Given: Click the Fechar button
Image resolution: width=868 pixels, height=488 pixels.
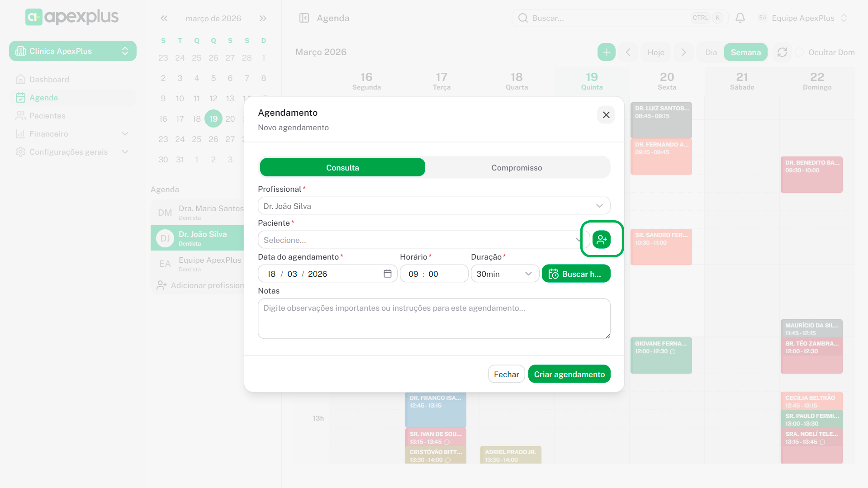Looking at the screenshot, I should click(506, 374).
